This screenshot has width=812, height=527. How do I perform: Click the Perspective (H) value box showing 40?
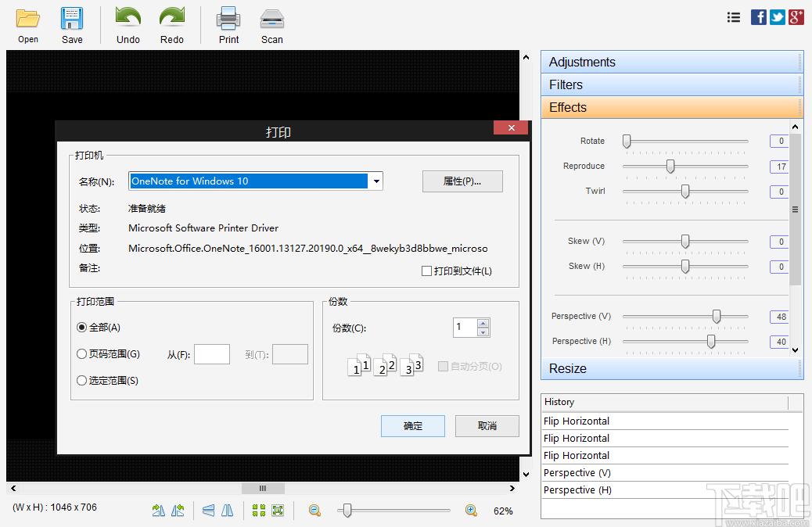pos(779,341)
